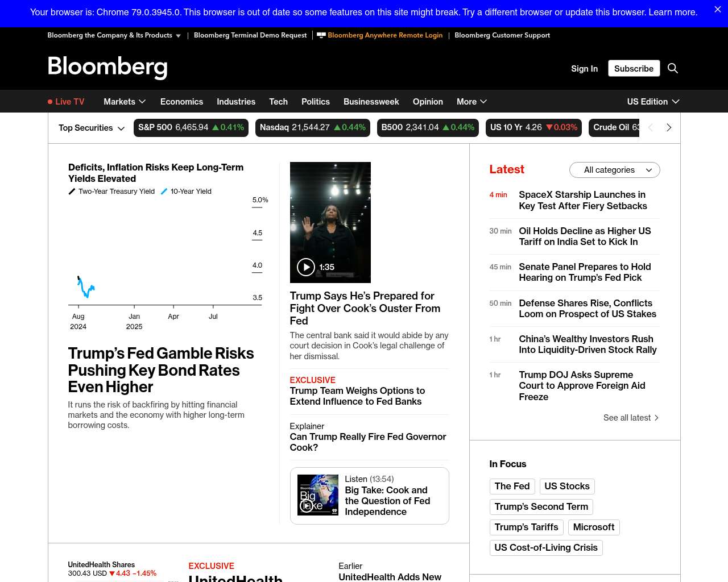The height and width of the screenshot is (582, 728).
Task: Select the Crude Oil ticker chip
Action: 615,128
